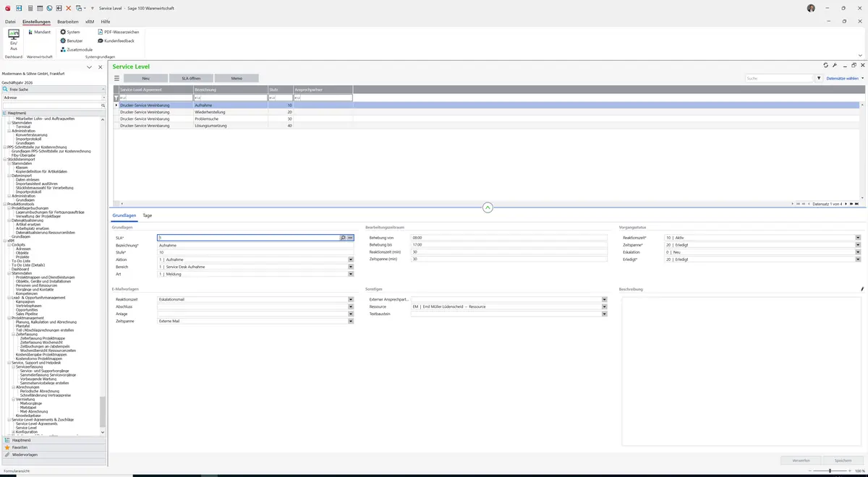The height and width of the screenshot is (477, 868).
Task: Select the Grundlagen tab
Action: click(124, 215)
